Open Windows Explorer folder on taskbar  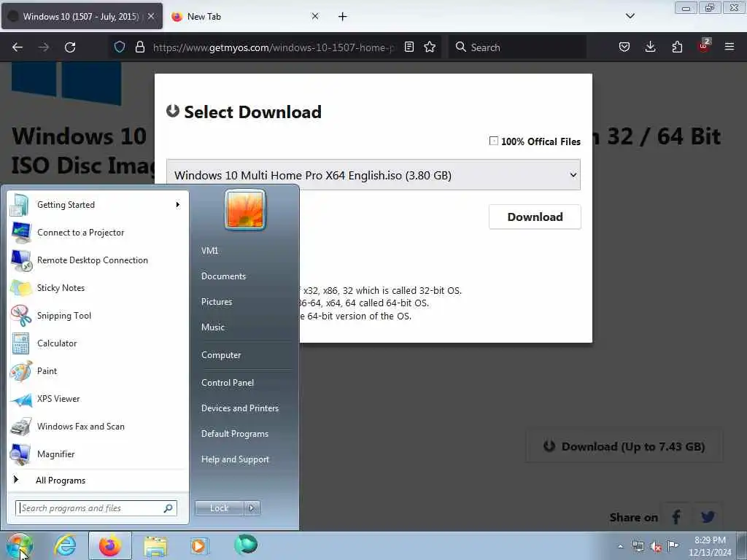click(155, 545)
